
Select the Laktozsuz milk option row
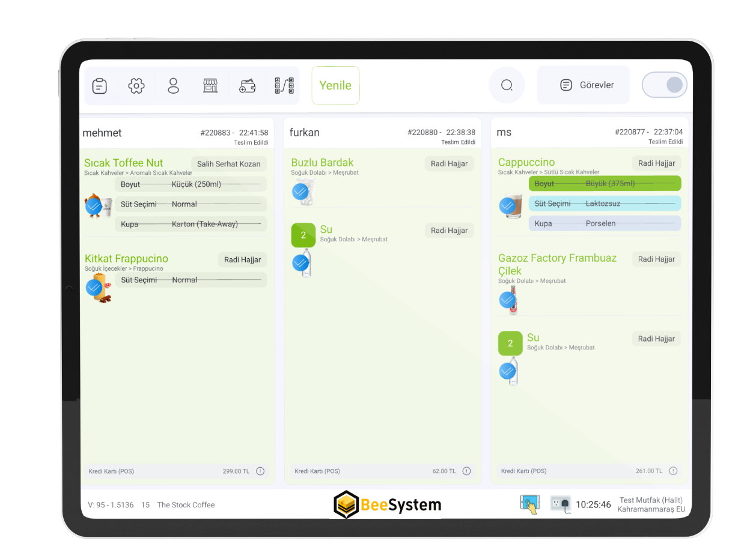[605, 204]
